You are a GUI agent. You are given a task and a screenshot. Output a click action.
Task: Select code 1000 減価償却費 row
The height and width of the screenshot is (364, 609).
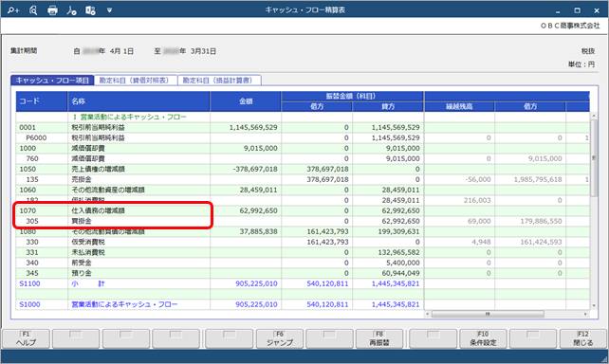pos(303,148)
